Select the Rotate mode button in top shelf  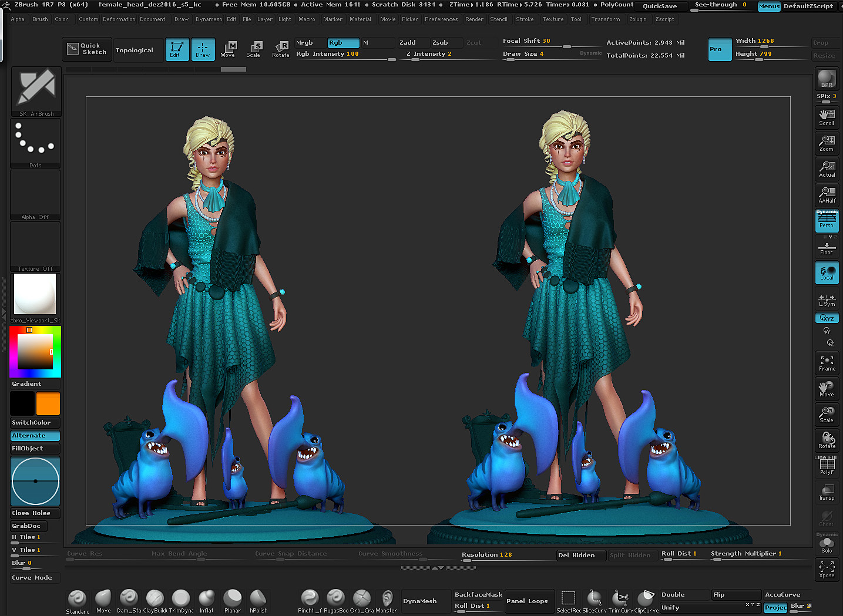(x=281, y=49)
